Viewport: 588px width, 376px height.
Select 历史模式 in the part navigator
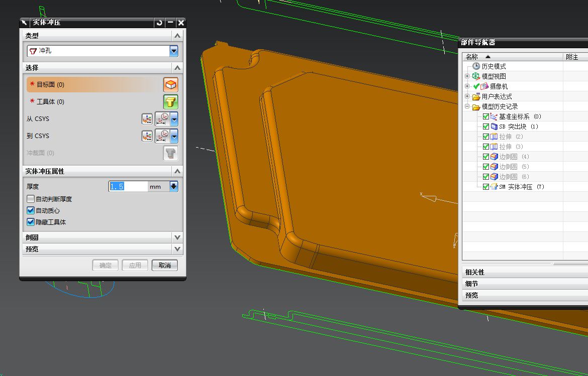pos(494,66)
